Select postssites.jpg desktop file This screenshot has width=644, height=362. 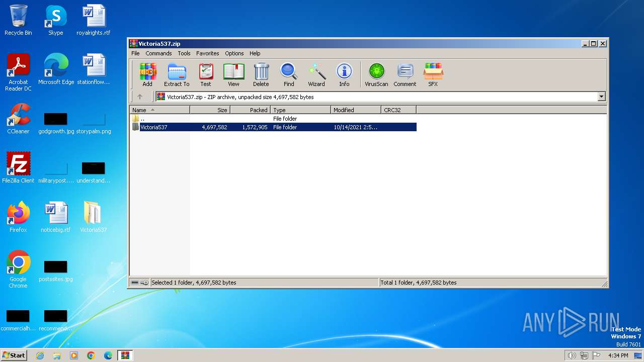(x=56, y=271)
